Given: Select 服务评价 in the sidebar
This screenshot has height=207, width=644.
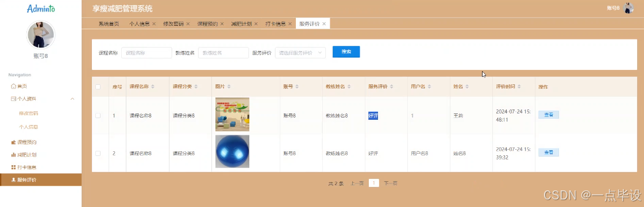Looking at the screenshot, I should pyautogui.click(x=41, y=179).
